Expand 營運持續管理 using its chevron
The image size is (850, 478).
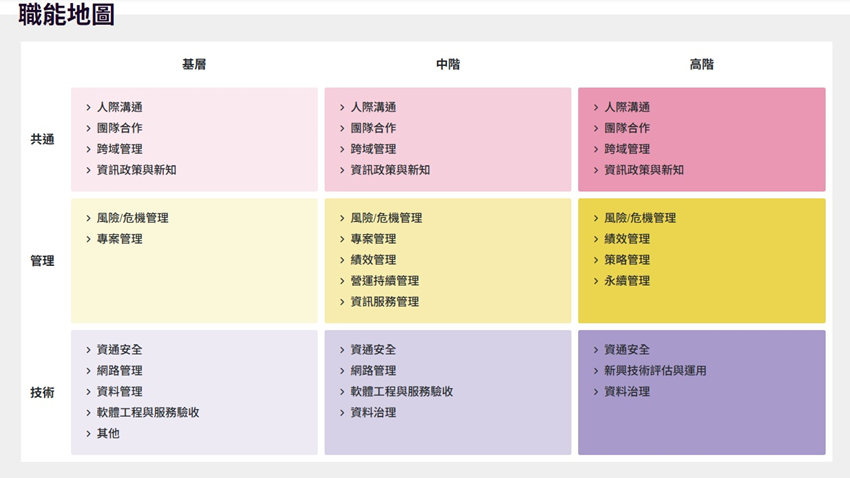coord(341,281)
